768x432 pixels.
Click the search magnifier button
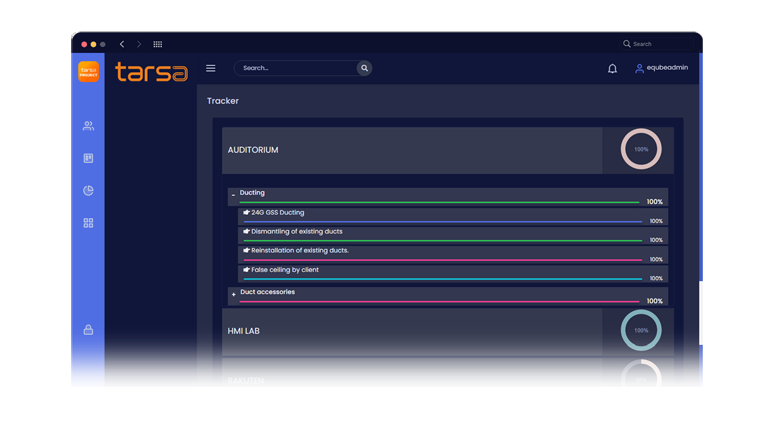pos(364,68)
